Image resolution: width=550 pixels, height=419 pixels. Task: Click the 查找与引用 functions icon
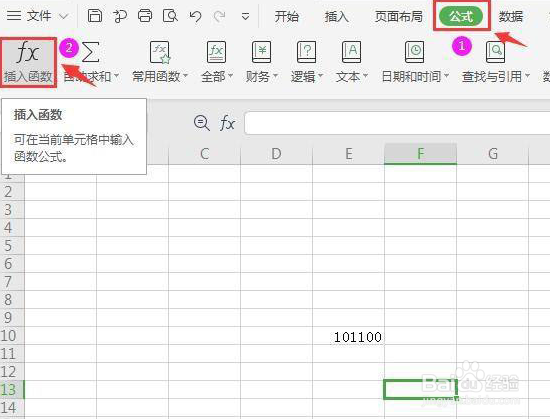pos(495,52)
